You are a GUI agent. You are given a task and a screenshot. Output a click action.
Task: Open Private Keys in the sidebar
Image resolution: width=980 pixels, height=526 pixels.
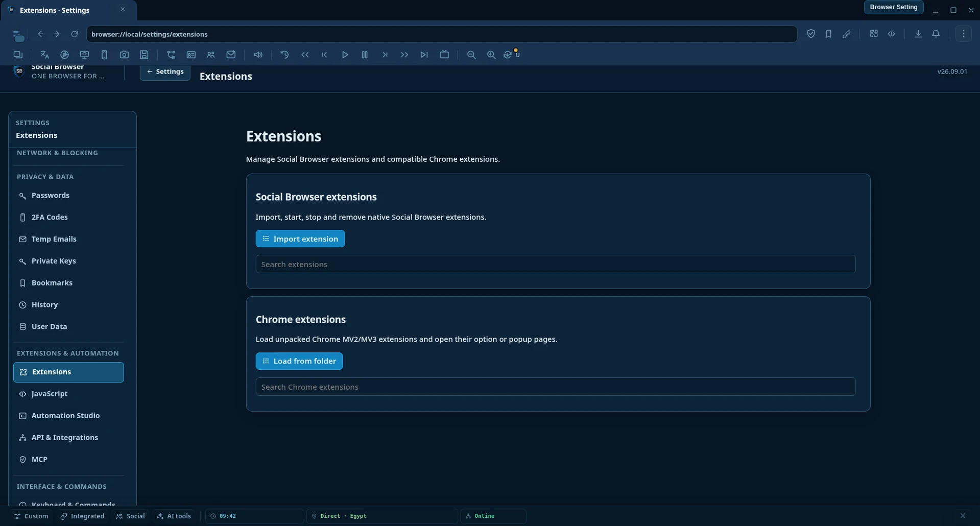68,261
